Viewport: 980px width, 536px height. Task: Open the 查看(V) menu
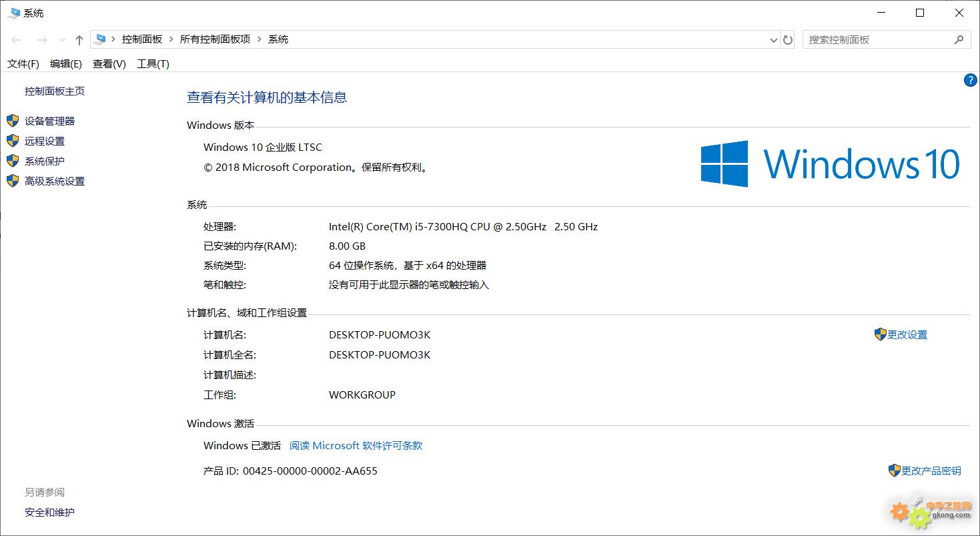(x=109, y=64)
